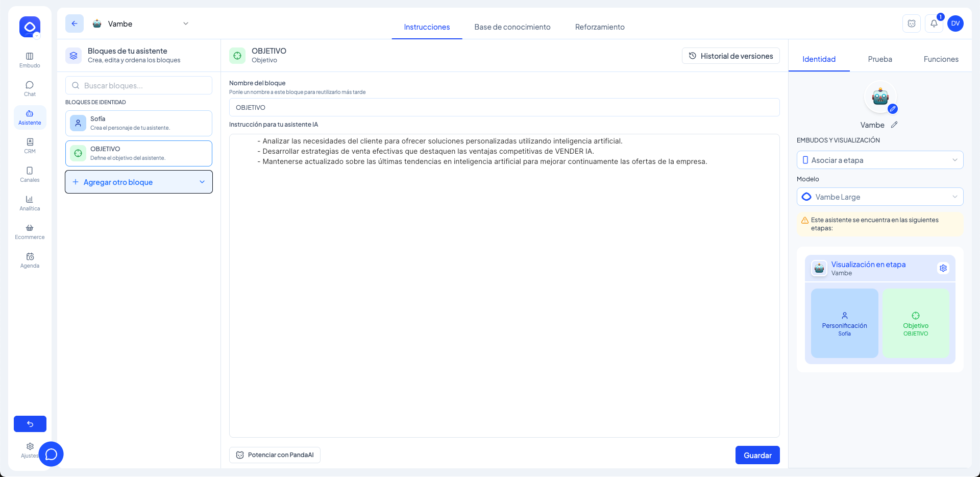
Task: Click the Buscar bloques search field
Action: click(x=139, y=86)
